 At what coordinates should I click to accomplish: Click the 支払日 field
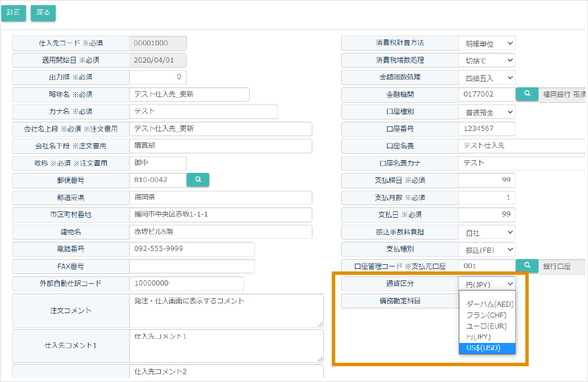point(487,215)
